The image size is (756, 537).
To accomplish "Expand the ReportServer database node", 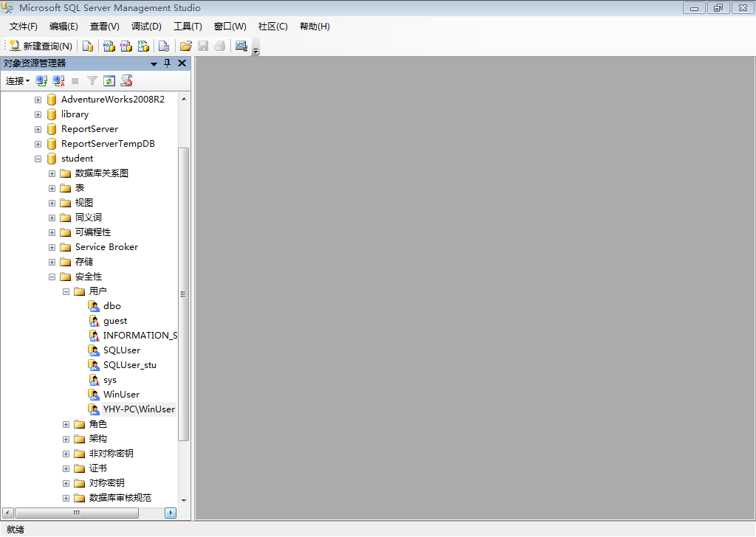I will click(38, 130).
